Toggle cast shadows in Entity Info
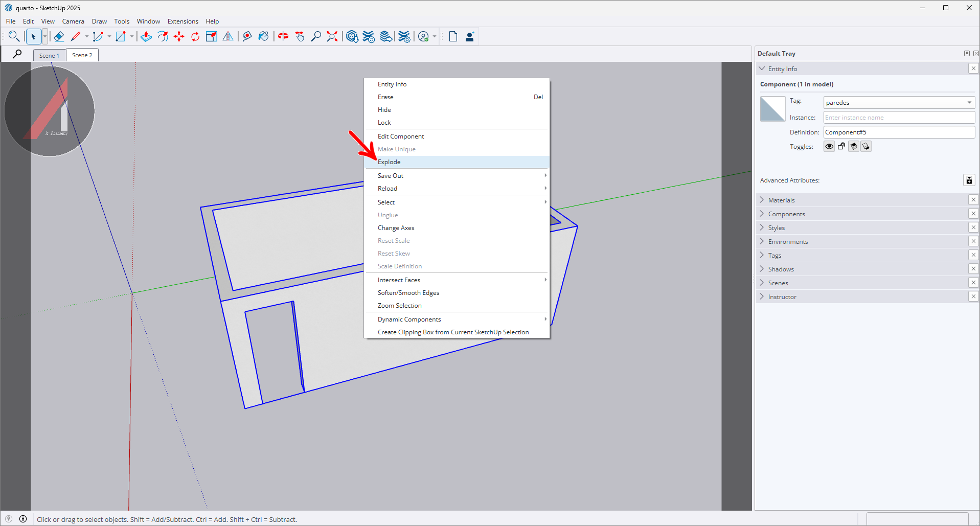 point(866,147)
